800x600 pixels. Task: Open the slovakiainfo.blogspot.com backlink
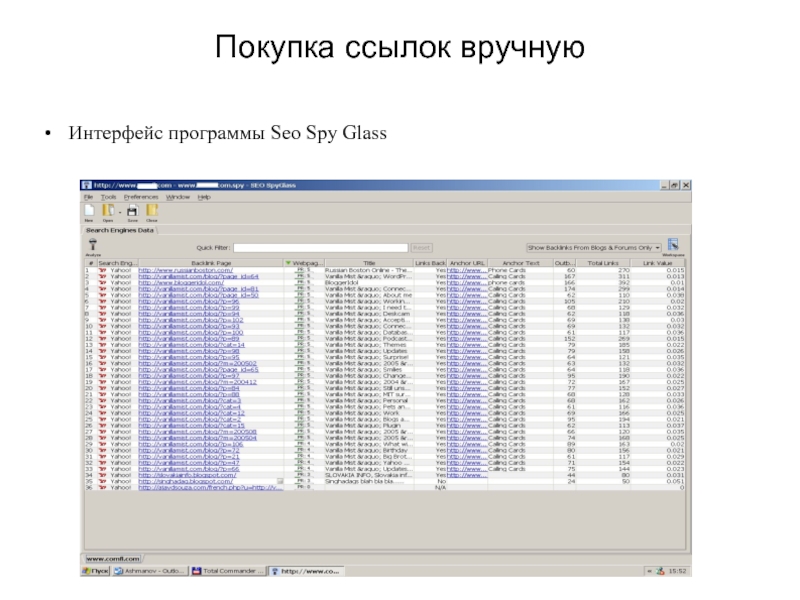click(187, 475)
